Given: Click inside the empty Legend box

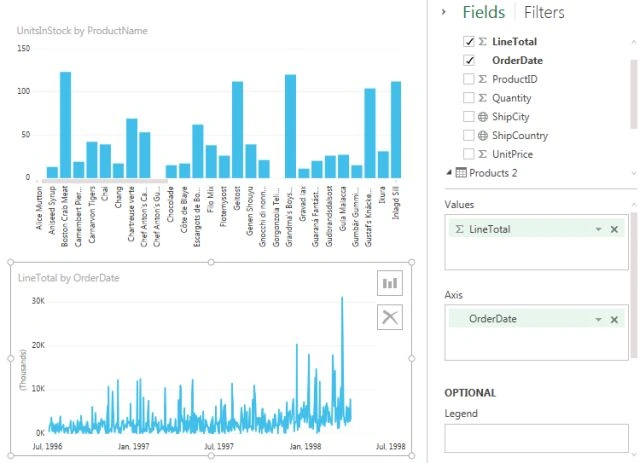Looking at the screenshot, I should click(536, 438).
